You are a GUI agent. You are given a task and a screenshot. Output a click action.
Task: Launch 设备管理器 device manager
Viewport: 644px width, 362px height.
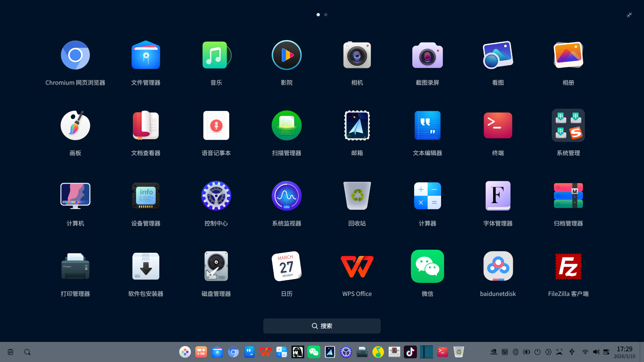146,196
